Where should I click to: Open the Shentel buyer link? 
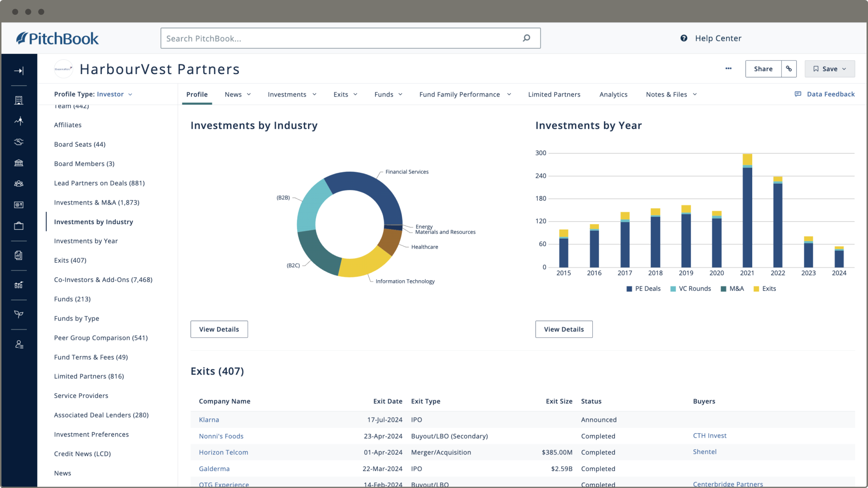pyautogui.click(x=704, y=452)
